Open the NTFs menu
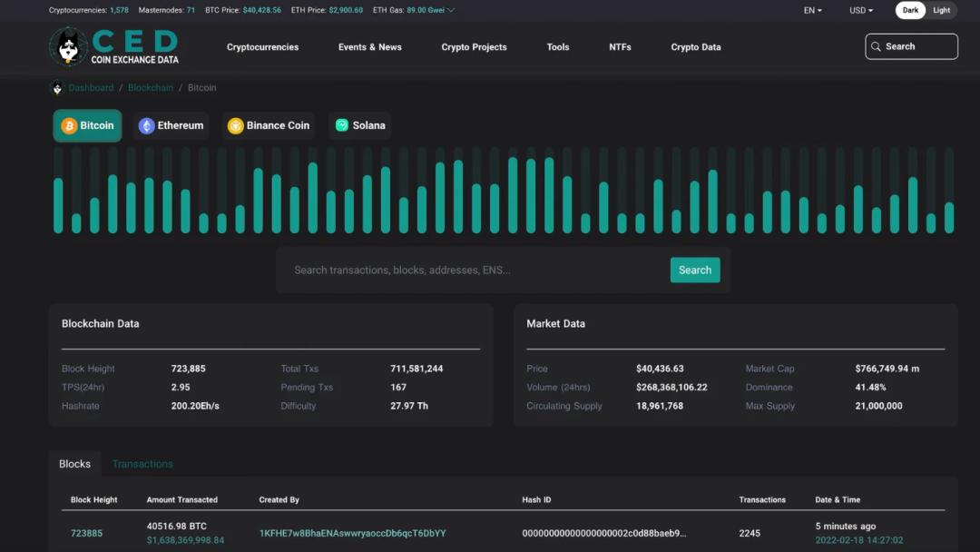This screenshot has height=552, width=980. click(x=620, y=47)
